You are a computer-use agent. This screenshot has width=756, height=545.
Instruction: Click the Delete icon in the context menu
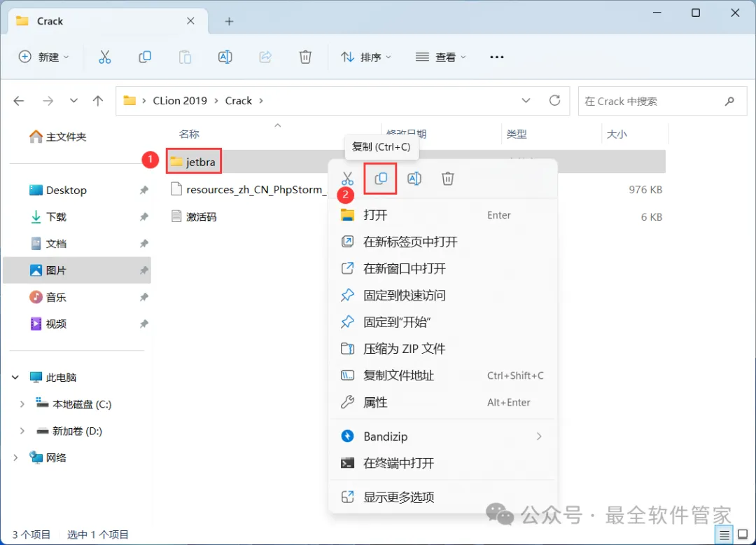pyautogui.click(x=447, y=179)
